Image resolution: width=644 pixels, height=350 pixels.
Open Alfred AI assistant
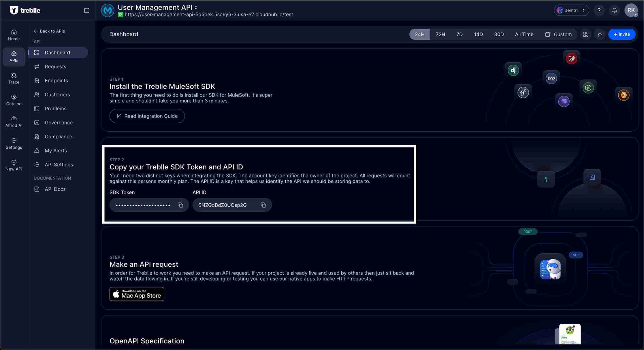[x=14, y=122]
